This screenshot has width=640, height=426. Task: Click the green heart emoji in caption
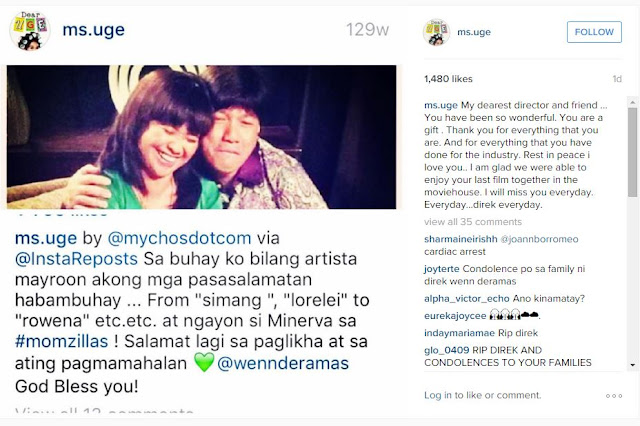pos(204,362)
